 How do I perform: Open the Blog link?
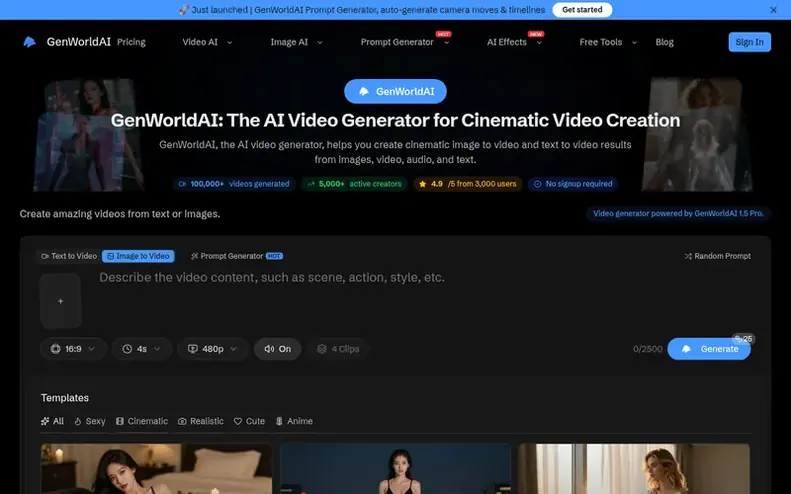click(x=664, y=42)
